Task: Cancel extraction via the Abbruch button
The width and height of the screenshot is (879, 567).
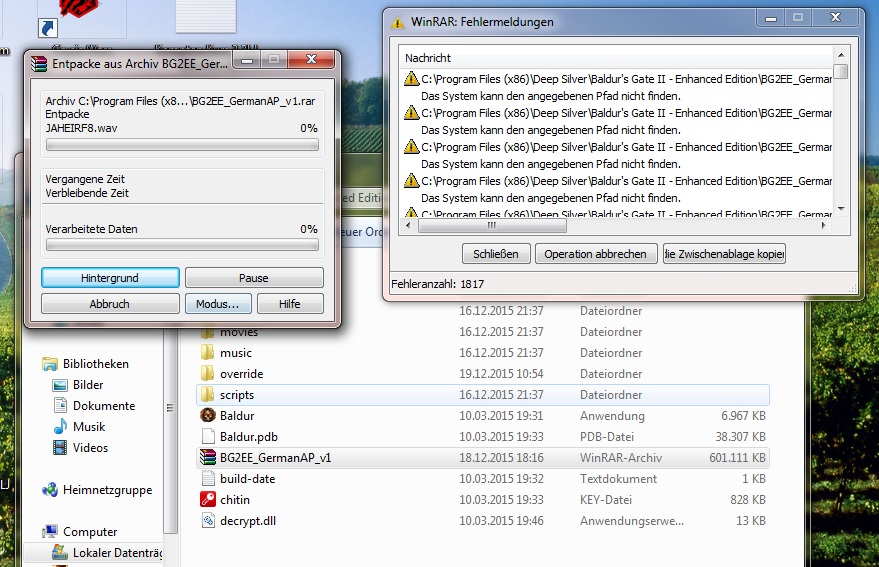Action: pyautogui.click(x=110, y=303)
